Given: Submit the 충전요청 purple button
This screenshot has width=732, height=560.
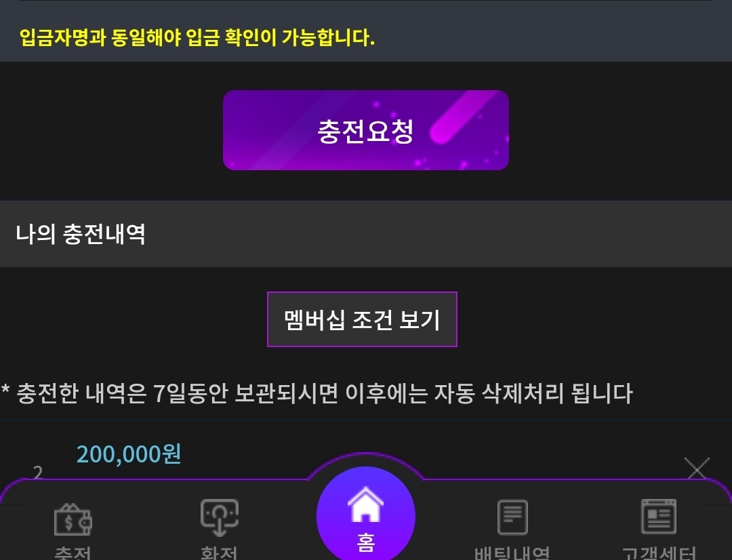Looking at the screenshot, I should (x=365, y=130).
